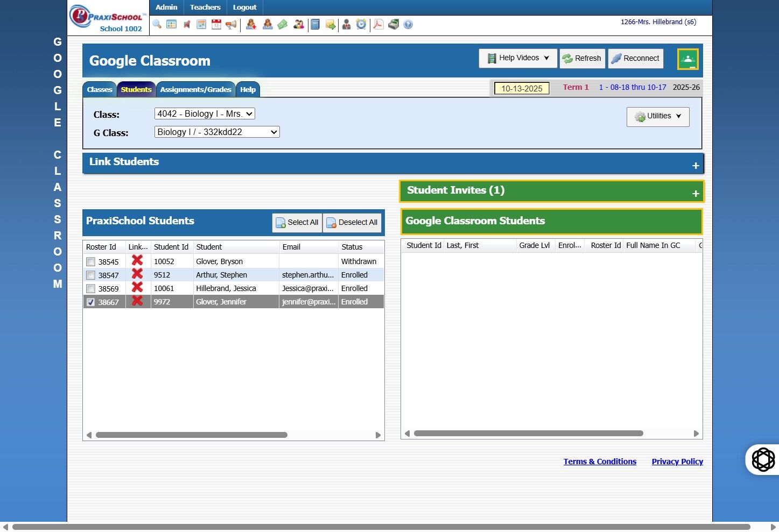The width and height of the screenshot is (779, 532).
Task: Click the family group people icon
Action: point(298,24)
